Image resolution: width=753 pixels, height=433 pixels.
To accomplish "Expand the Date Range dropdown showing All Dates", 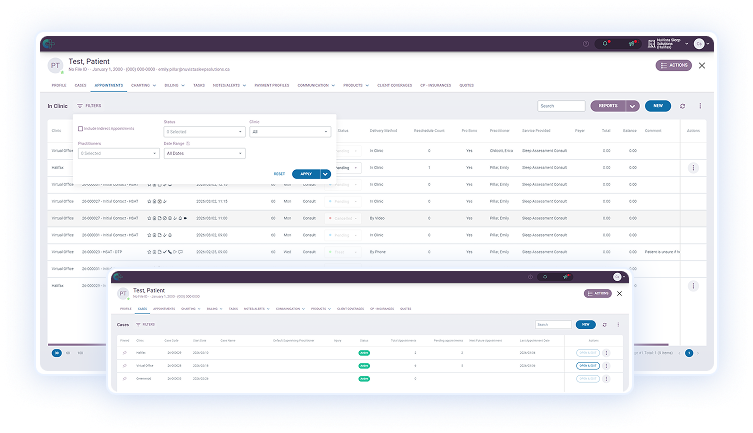I will 202,153.
